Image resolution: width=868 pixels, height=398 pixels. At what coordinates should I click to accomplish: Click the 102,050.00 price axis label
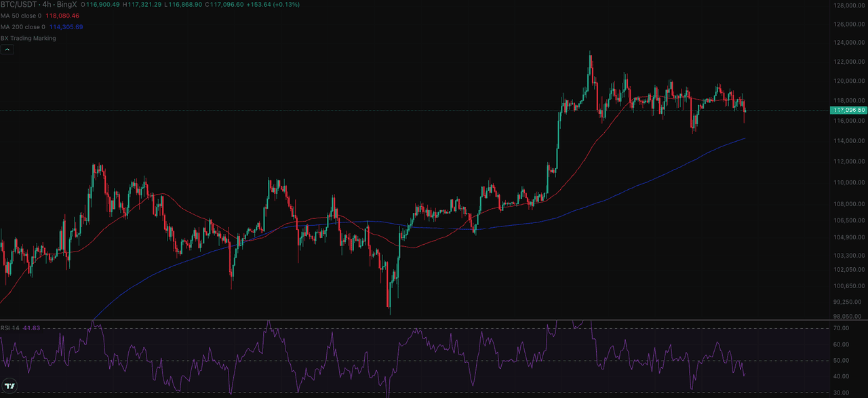[849, 271]
